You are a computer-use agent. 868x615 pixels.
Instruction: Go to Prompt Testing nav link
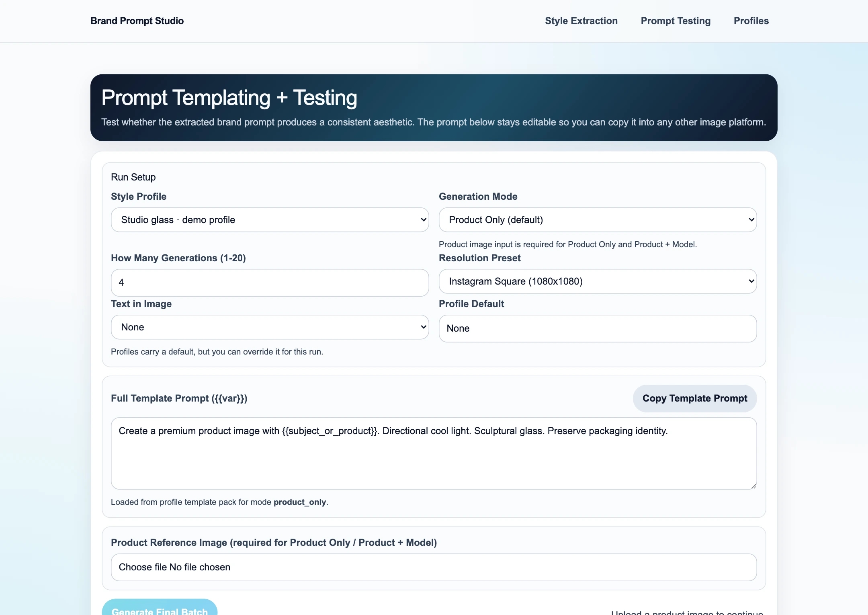click(676, 21)
